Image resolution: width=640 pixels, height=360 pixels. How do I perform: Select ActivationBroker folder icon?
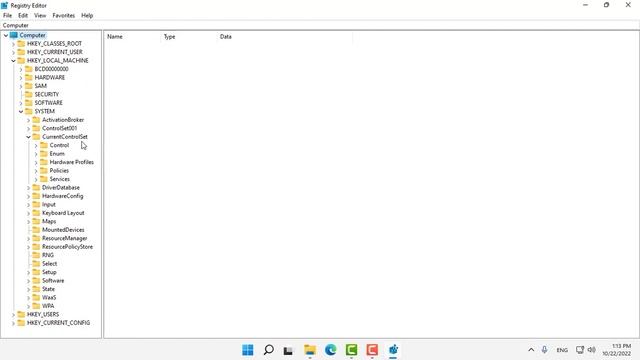pos(36,120)
